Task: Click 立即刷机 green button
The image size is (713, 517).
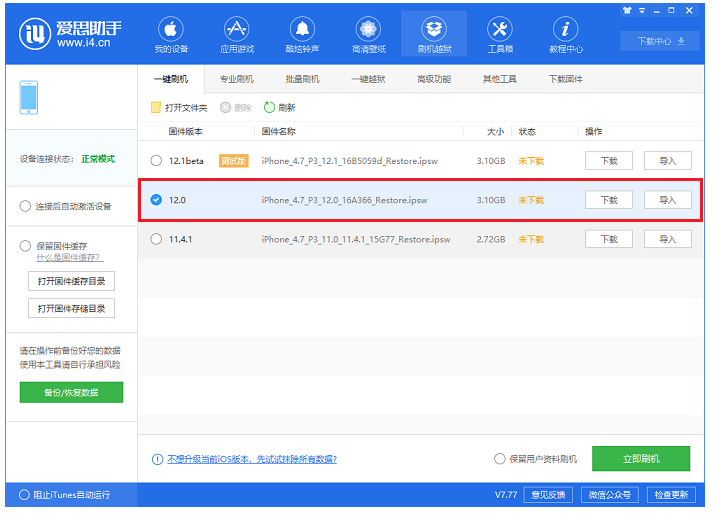Action: [x=640, y=459]
